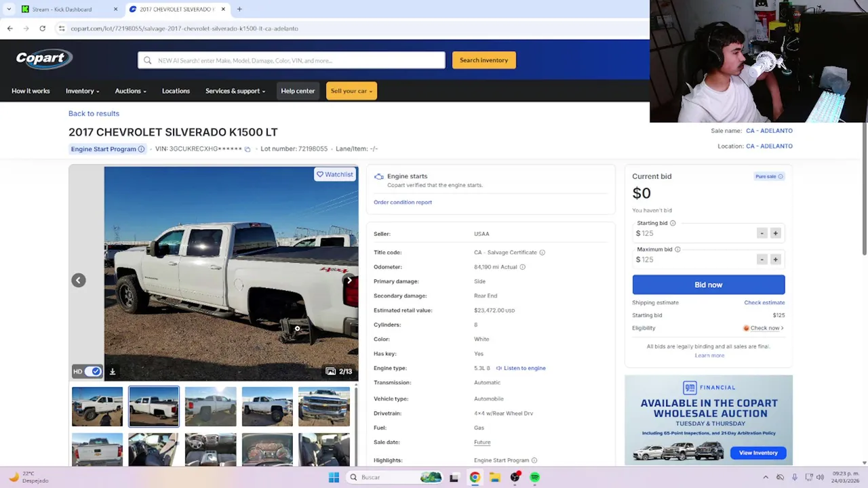Reload the current page
868x488 pixels.
(x=42, y=28)
